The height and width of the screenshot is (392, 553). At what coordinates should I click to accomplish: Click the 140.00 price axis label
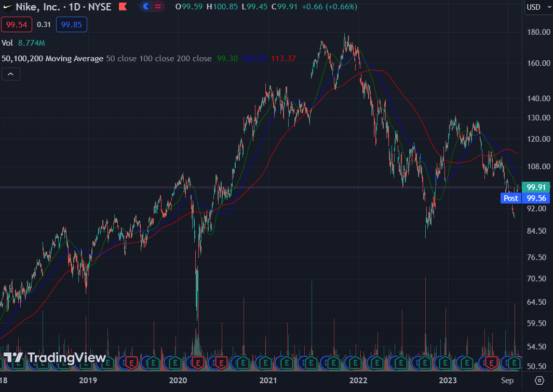538,98
